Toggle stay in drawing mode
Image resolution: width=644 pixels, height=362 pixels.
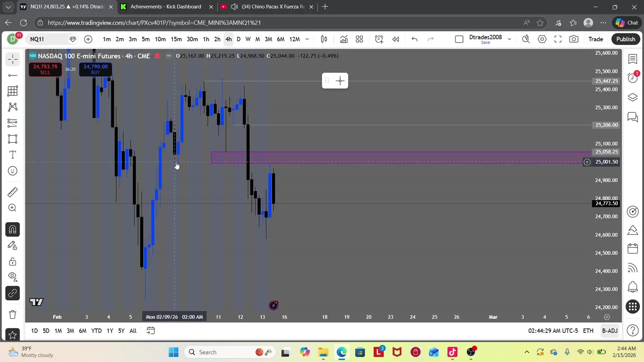[x=13, y=245]
